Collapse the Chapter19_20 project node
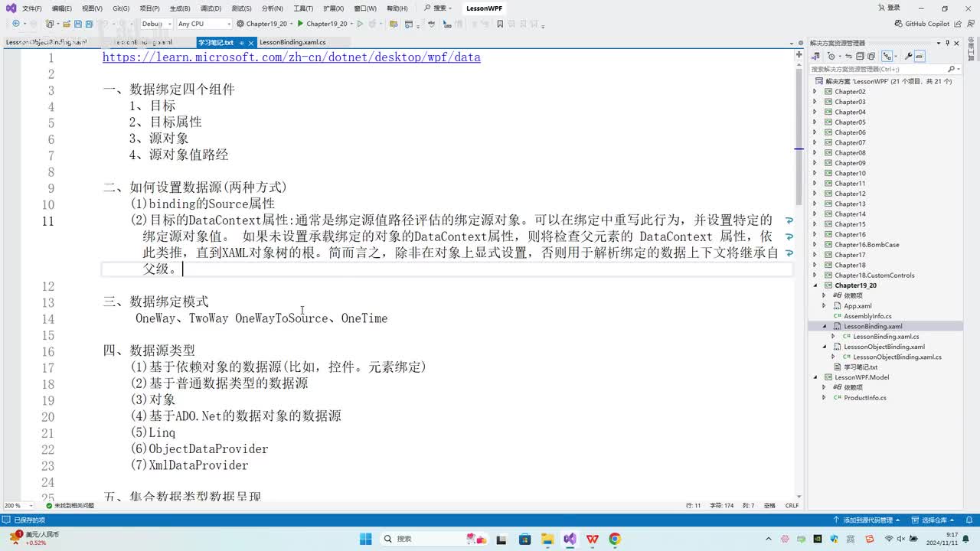The height and width of the screenshot is (551, 980). click(x=815, y=285)
